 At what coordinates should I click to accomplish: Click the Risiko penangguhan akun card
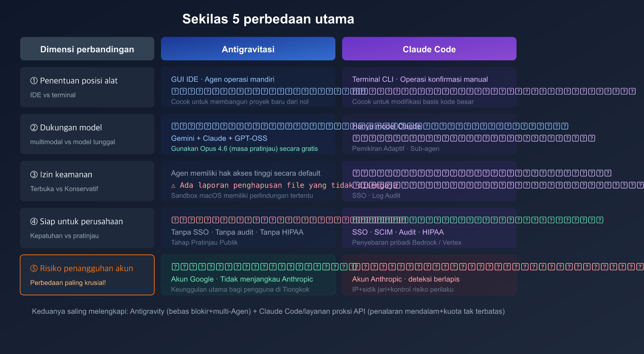87,275
